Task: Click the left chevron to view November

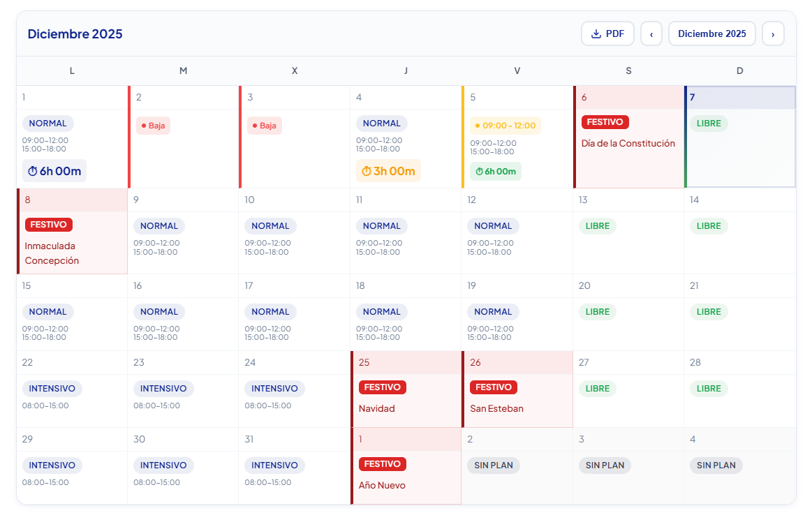Action: pyautogui.click(x=651, y=33)
